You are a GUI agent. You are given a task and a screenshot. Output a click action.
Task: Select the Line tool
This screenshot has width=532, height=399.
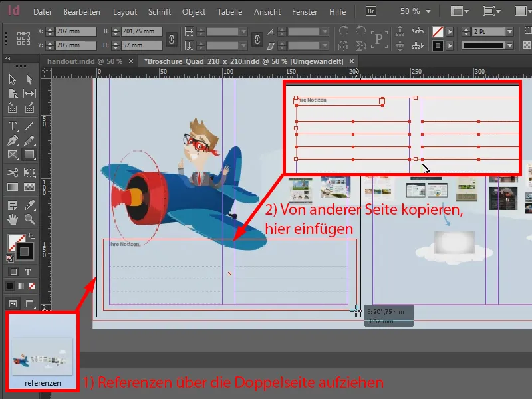click(29, 126)
